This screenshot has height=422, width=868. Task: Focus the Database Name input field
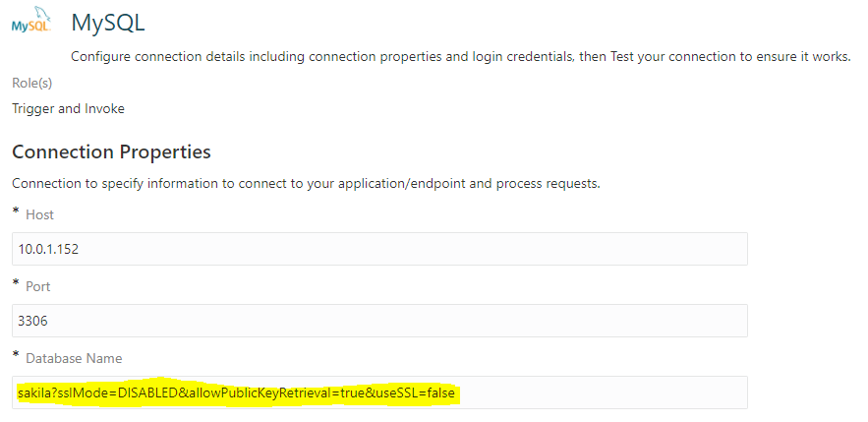[x=379, y=392]
